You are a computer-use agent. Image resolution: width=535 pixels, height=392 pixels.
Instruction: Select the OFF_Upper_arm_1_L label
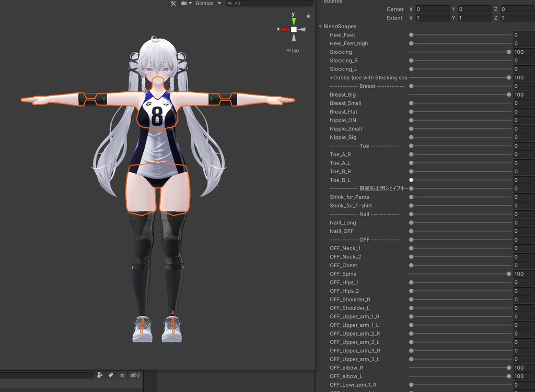354,325
